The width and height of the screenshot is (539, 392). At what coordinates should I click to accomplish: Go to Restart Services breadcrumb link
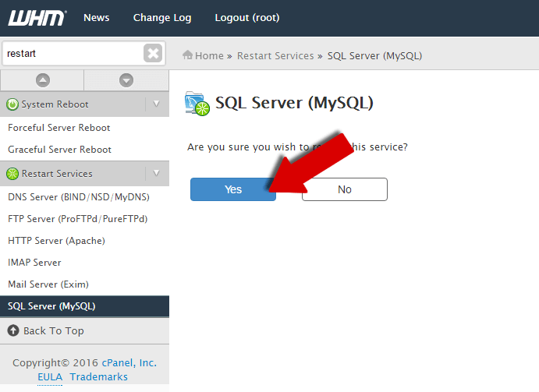(275, 55)
